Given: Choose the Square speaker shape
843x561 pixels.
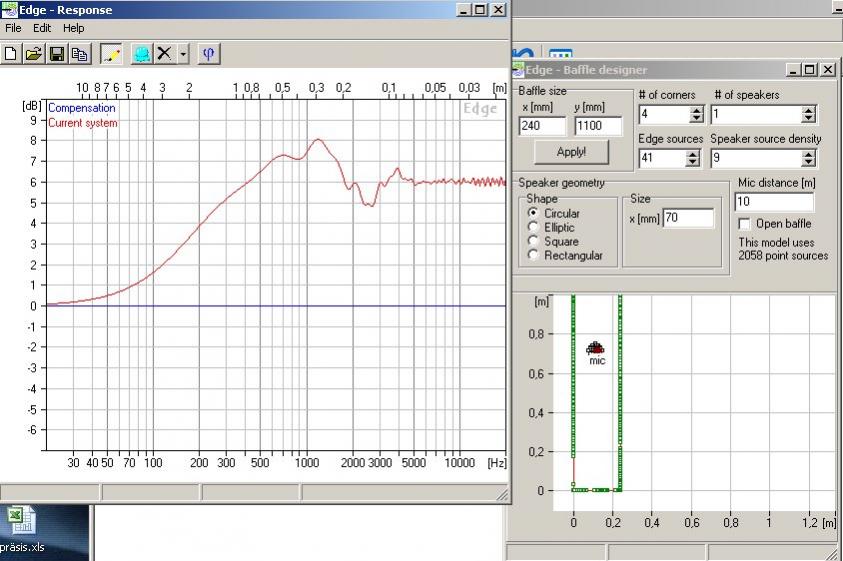Looking at the screenshot, I should point(533,242).
